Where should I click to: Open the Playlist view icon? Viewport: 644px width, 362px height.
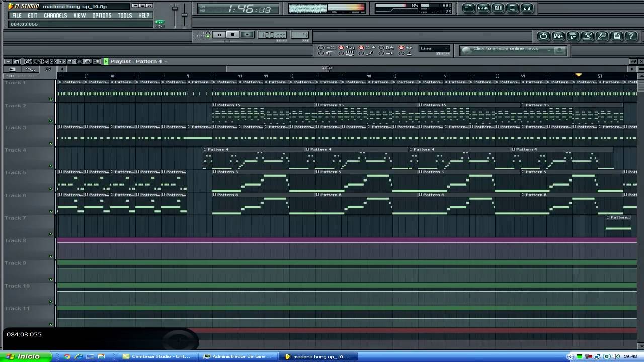pyautogui.click(x=468, y=8)
